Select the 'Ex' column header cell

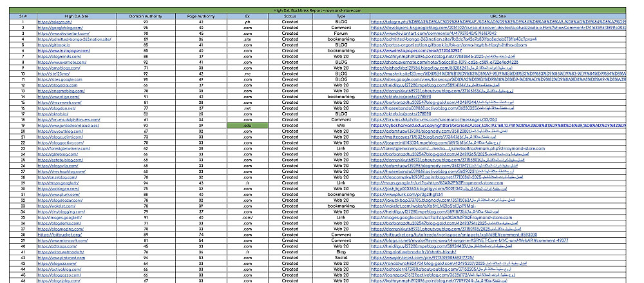point(248,17)
